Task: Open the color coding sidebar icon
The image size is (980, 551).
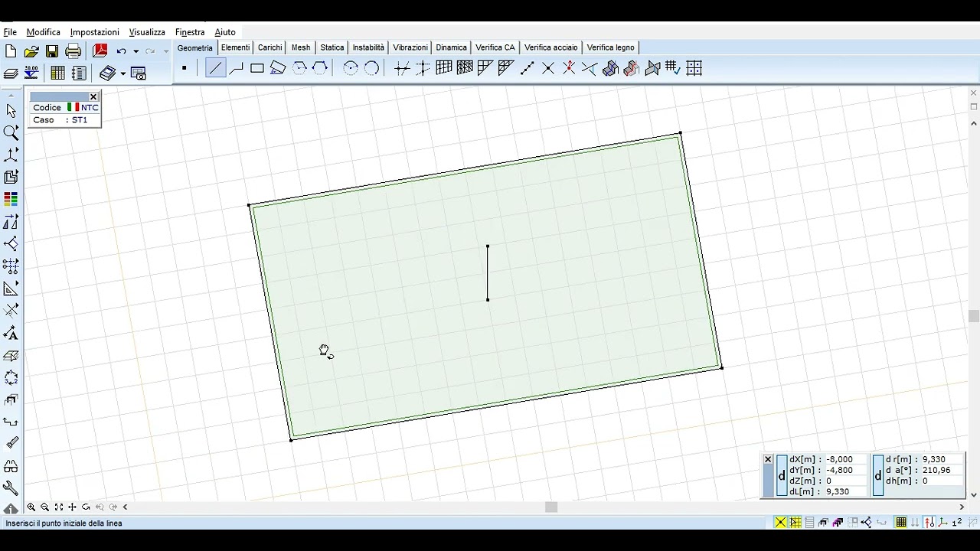Action: 11,200
